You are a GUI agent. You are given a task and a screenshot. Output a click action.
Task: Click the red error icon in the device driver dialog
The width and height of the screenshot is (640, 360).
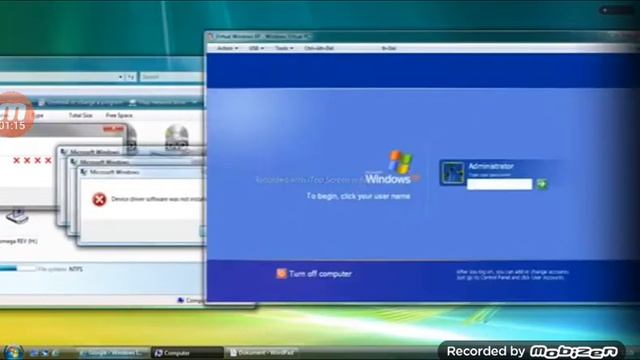click(x=99, y=199)
